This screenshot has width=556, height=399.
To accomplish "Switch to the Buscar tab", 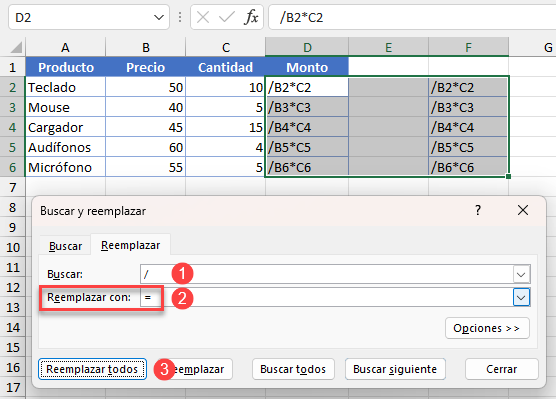I will [x=65, y=246].
